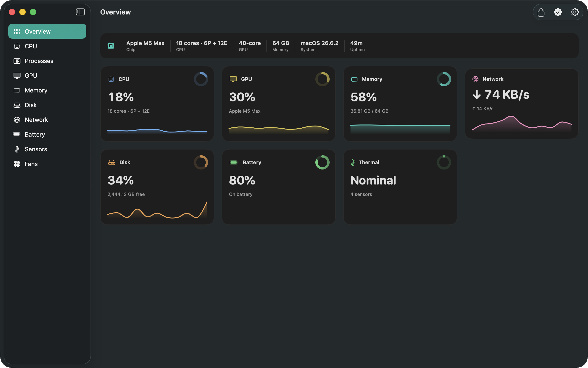Click the Apple M5 Max chip label
588x368 pixels.
(x=145, y=43)
